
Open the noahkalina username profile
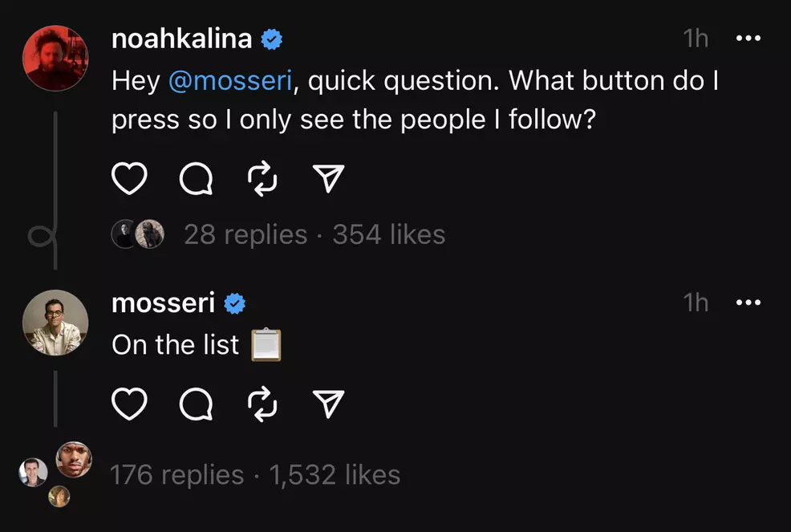pyautogui.click(x=182, y=39)
